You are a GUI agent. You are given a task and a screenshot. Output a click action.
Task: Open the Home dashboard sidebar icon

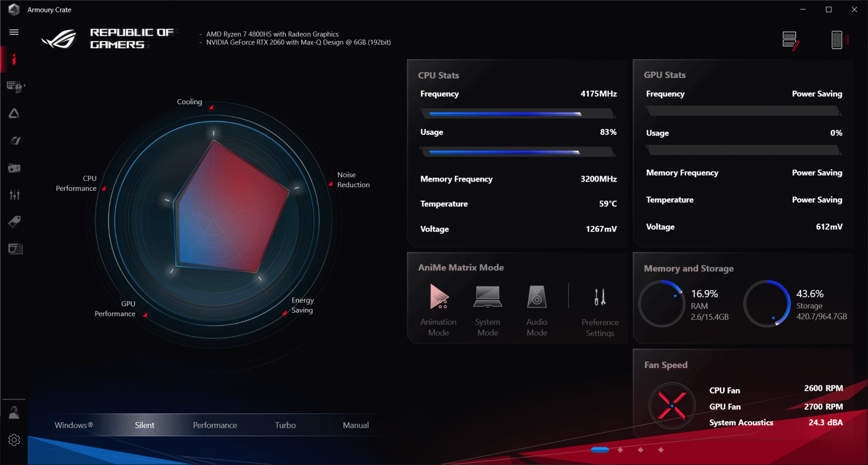[x=14, y=59]
